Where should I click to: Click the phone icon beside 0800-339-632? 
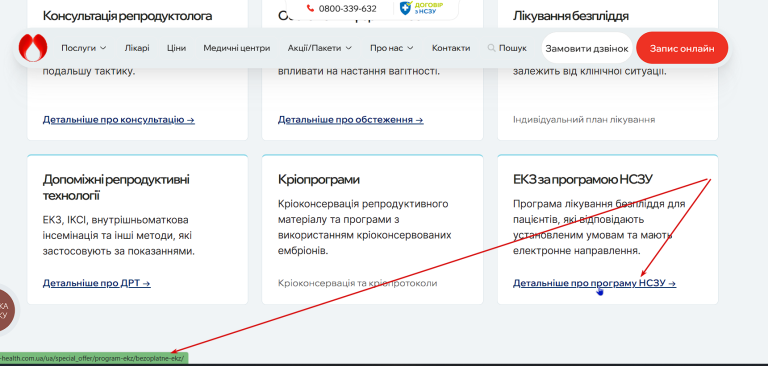[310, 8]
